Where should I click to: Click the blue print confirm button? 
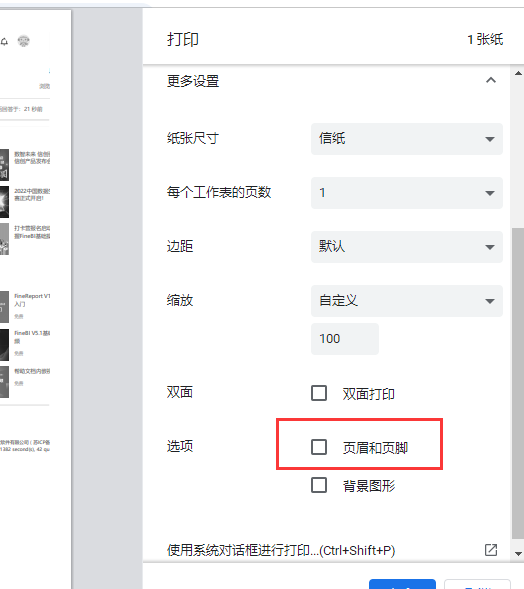point(402,584)
